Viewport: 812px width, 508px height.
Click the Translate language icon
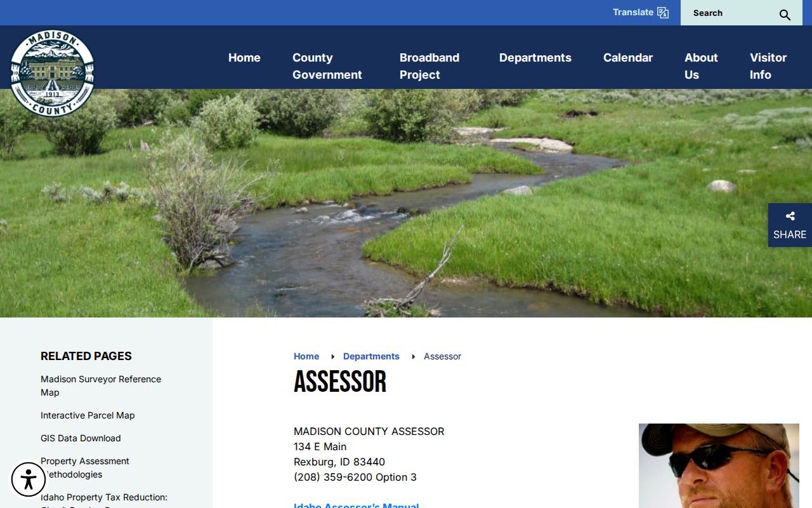tap(663, 13)
